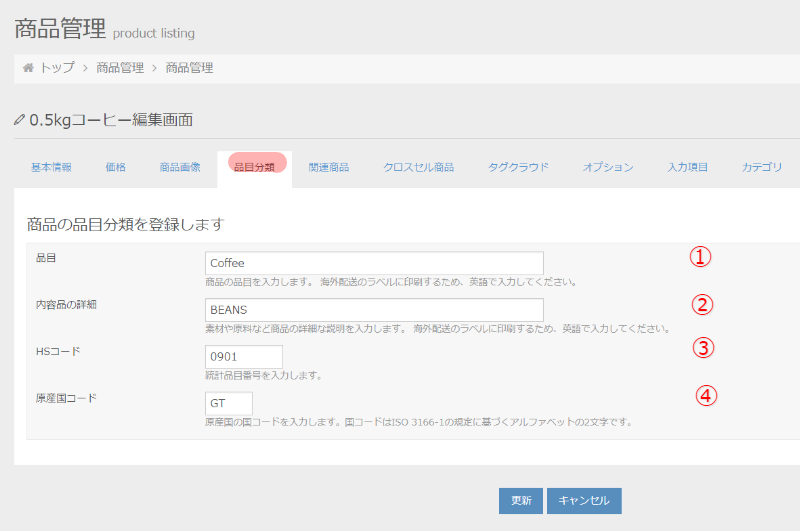Screen dimensions: 800x531
Task: Click the 更新 button
Action: tap(521, 500)
